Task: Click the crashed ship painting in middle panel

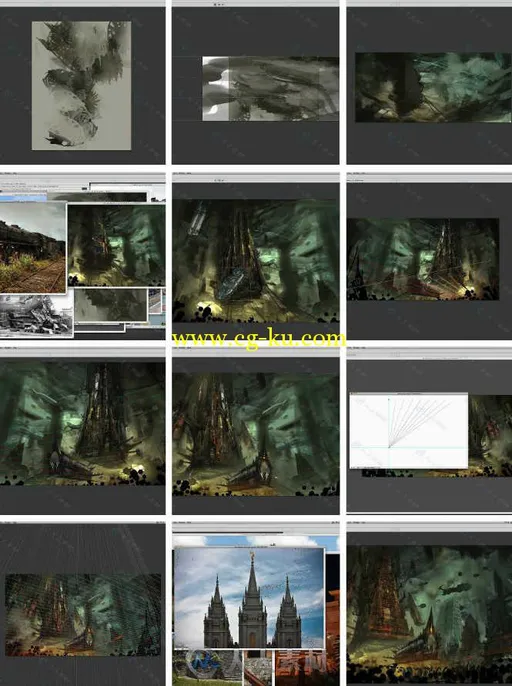Action: [256, 261]
